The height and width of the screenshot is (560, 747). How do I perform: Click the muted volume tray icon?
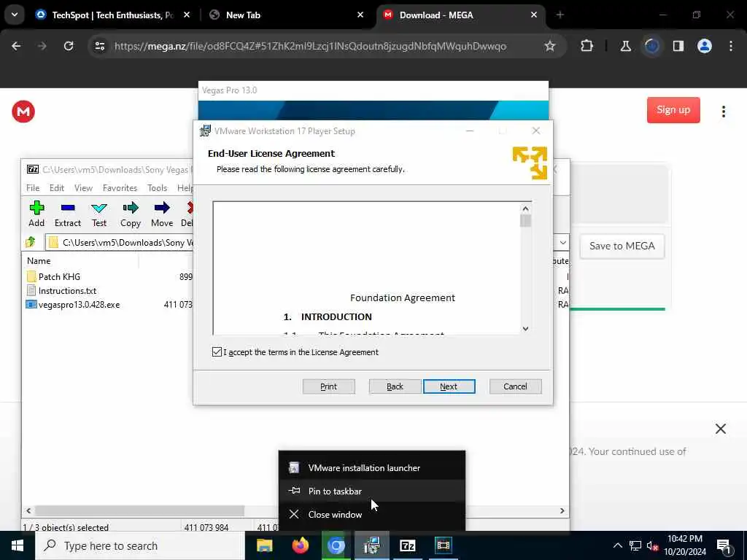point(652,545)
